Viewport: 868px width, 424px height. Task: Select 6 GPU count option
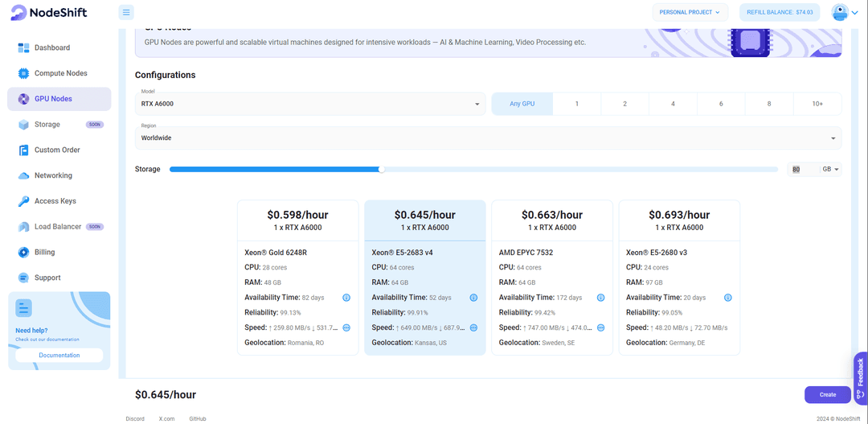[x=721, y=104]
